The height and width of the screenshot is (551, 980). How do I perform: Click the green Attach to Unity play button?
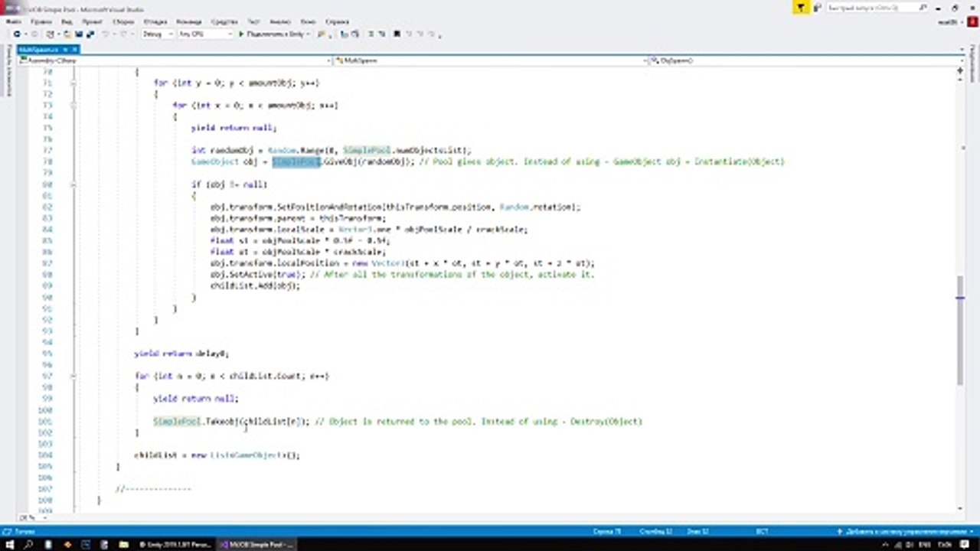click(241, 34)
